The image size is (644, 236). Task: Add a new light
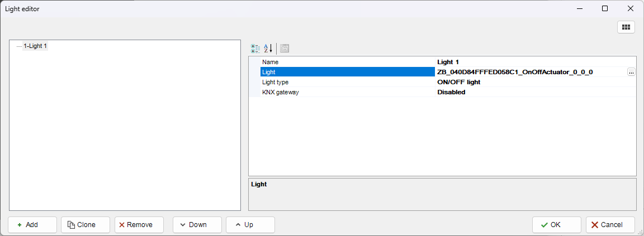pyautogui.click(x=32, y=225)
